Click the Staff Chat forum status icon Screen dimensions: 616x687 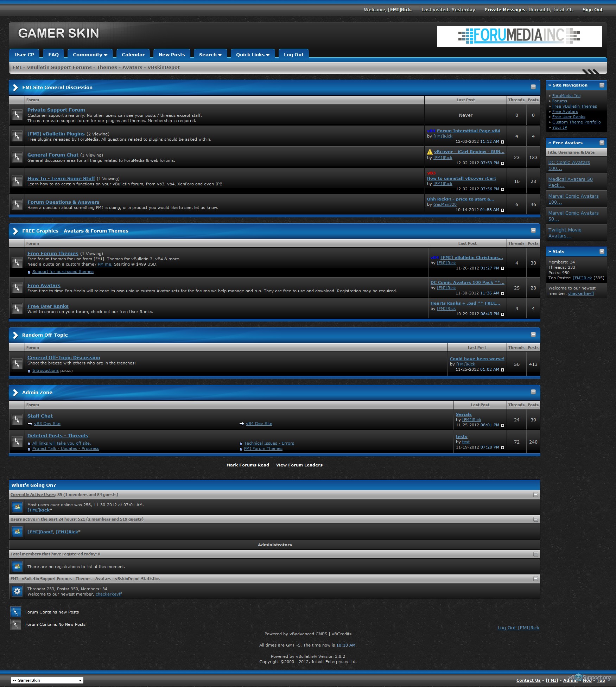pos(17,419)
